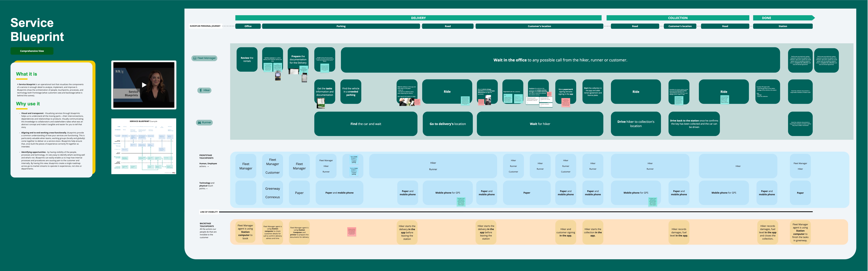This screenshot has height=271, width=868.
Task: Select the 'Station computer to book' backstage card
Action: pos(245,232)
